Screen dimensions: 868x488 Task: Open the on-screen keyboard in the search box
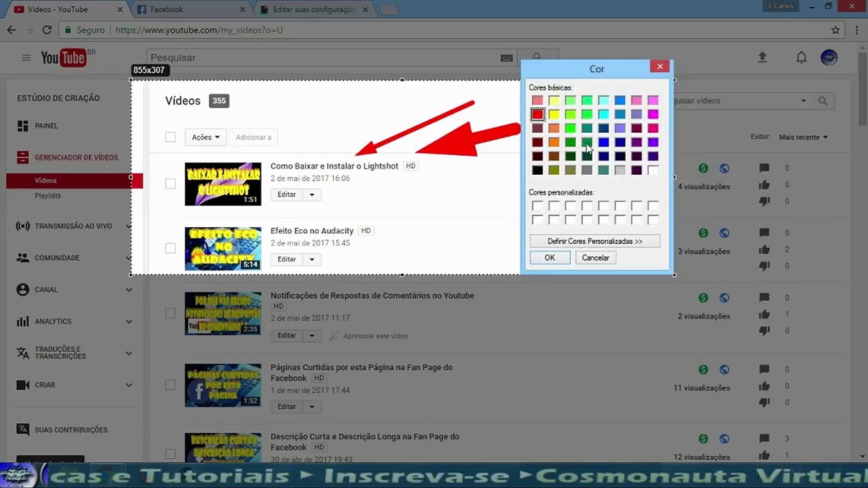point(507,58)
